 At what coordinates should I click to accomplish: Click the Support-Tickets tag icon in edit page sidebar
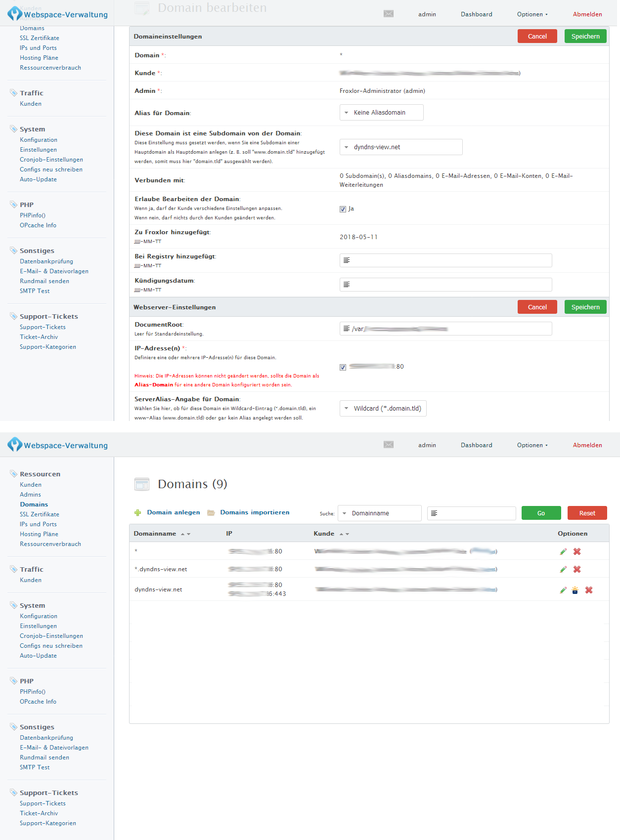(14, 316)
